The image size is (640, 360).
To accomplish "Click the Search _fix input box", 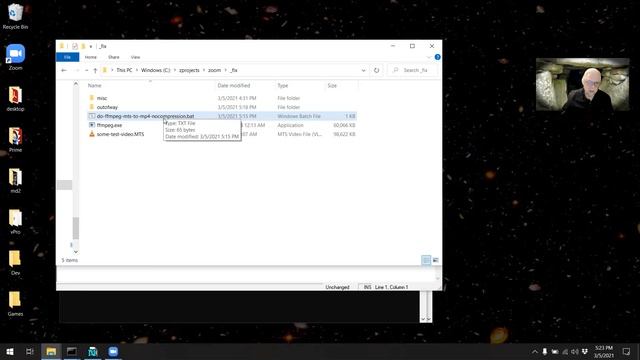I will tap(413, 70).
